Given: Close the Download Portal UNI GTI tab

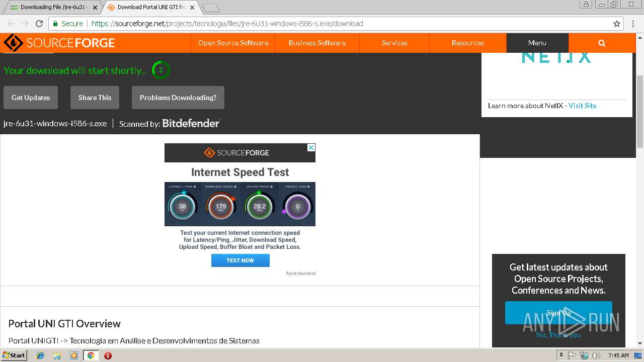Looking at the screenshot, I should pos(193,8).
